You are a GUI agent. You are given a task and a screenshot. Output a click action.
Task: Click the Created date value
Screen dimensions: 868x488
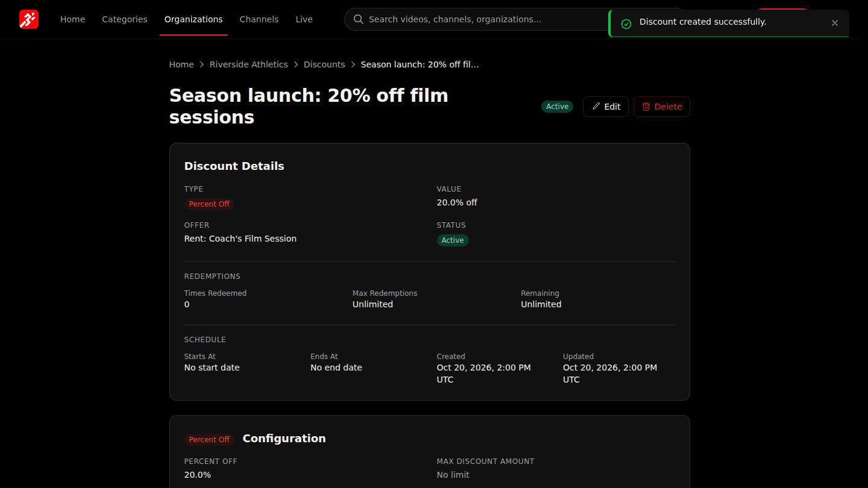[484, 374]
